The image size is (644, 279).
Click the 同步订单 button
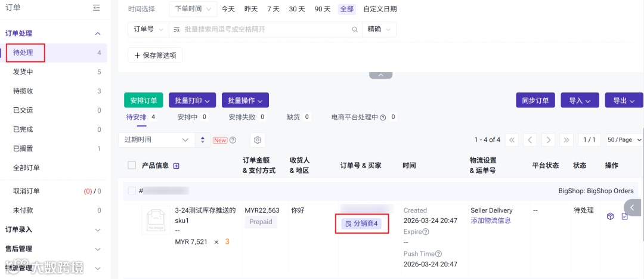point(535,100)
